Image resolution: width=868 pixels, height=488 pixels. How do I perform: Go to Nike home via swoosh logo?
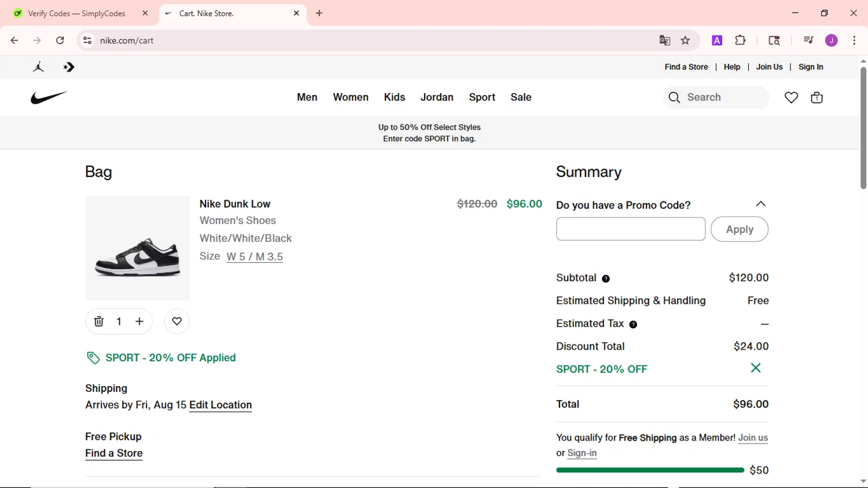tap(49, 97)
